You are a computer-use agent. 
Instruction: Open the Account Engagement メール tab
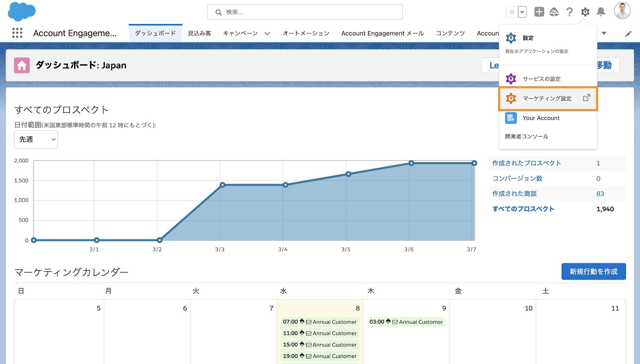pos(382,33)
